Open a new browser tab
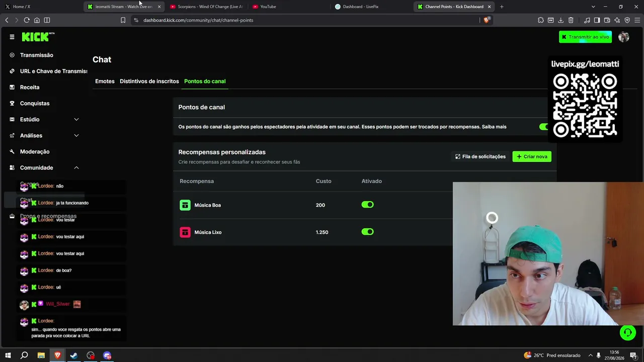The width and height of the screenshot is (644, 362). [x=502, y=7]
